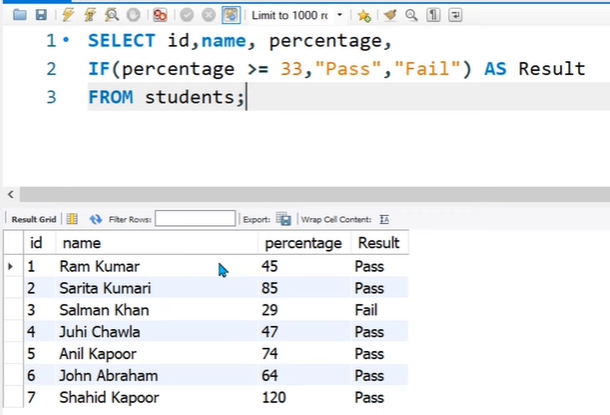Click the IF function on line 2
Image resolution: width=610 pixels, height=415 pixels.
(x=99, y=69)
